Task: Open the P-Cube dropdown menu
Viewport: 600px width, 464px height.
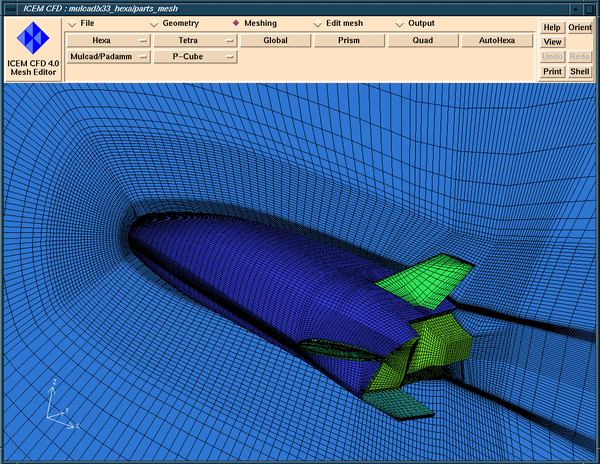Action: 195,57
